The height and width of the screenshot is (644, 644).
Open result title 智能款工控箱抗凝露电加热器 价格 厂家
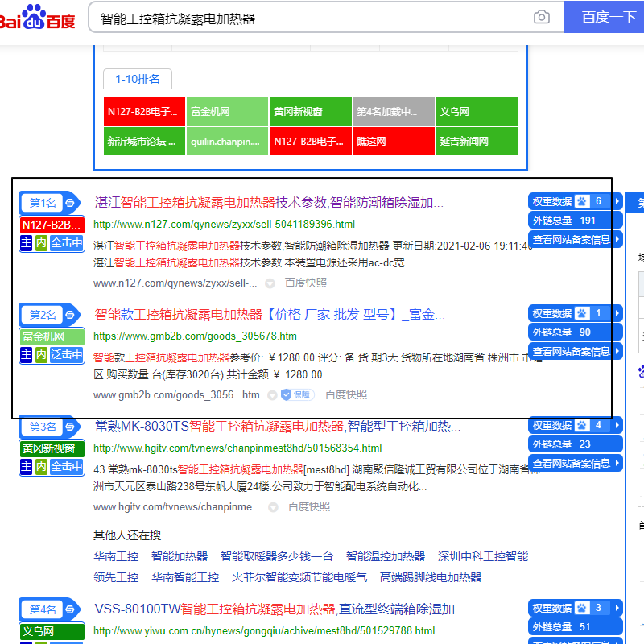270,315
